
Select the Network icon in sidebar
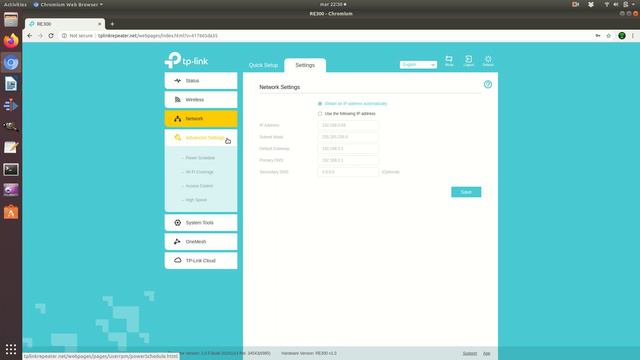178,119
